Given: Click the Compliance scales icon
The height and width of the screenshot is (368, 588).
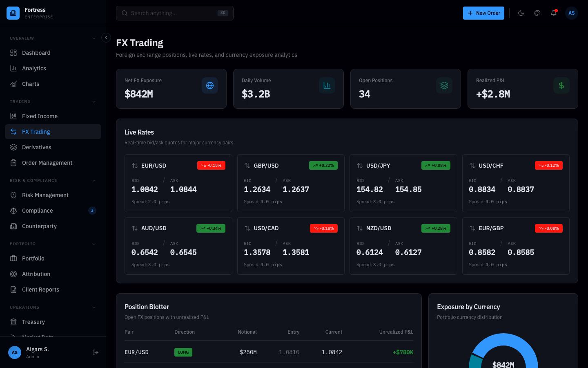Looking at the screenshot, I should (x=13, y=211).
